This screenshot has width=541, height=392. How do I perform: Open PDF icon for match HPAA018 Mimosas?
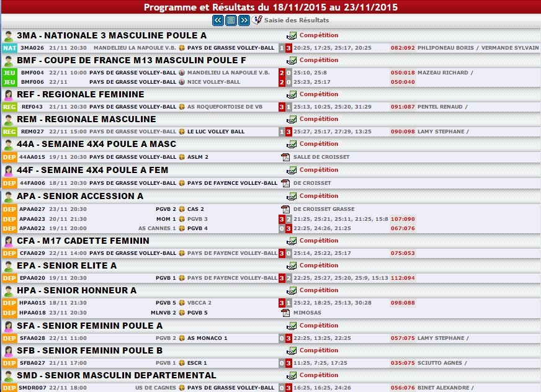[285, 313]
